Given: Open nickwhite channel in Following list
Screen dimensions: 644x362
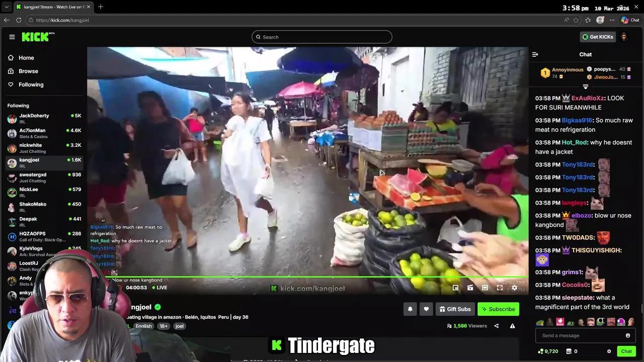Looking at the screenshot, I should click(43, 148).
